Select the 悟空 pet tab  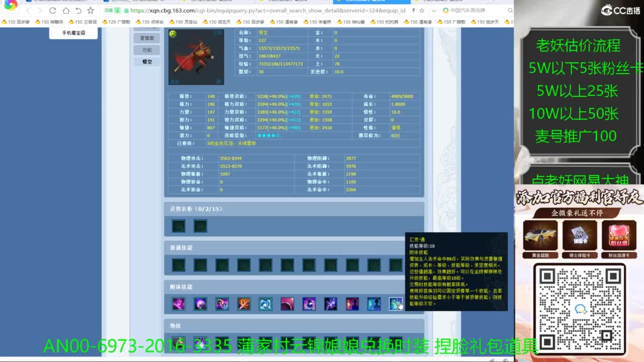pyautogui.click(x=147, y=61)
